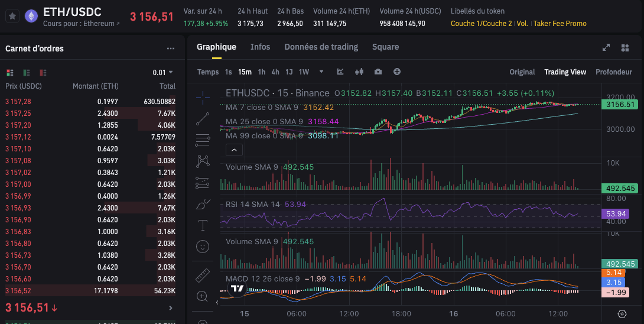Collapse the left drawing toolbar arrow

(x=217, y=303)
